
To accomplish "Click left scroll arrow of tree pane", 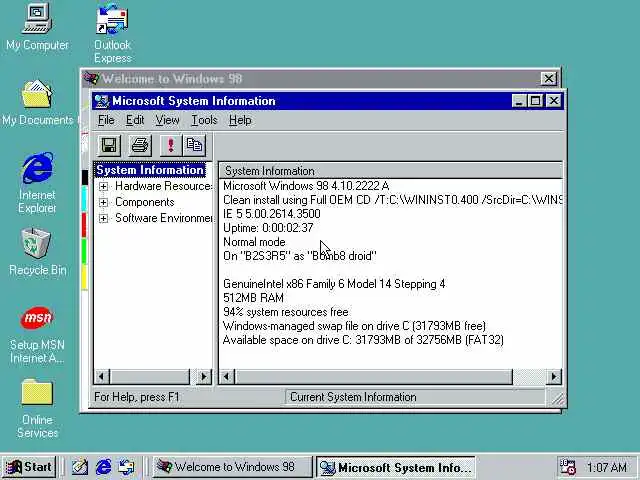I will click(x=102, y=376).
